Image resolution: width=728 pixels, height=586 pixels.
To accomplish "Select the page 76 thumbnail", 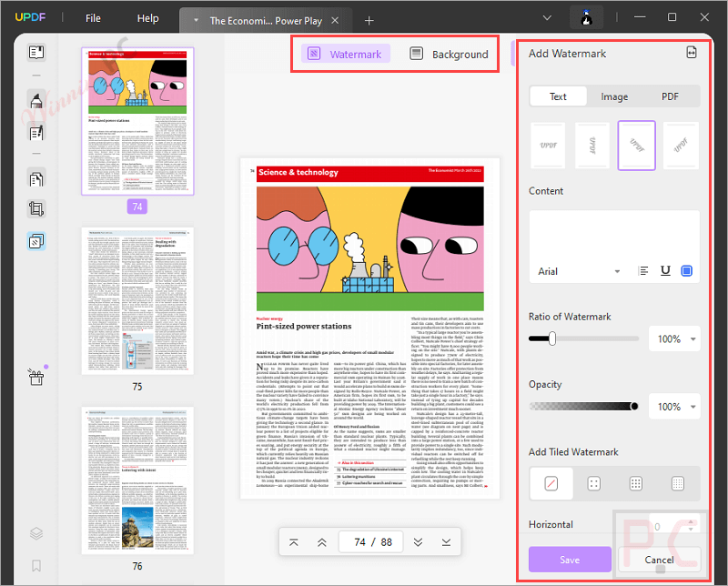I will click(x=137, y=480).
